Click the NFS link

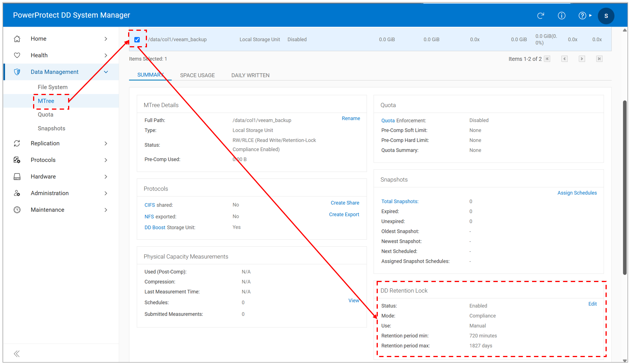(149, 217)
